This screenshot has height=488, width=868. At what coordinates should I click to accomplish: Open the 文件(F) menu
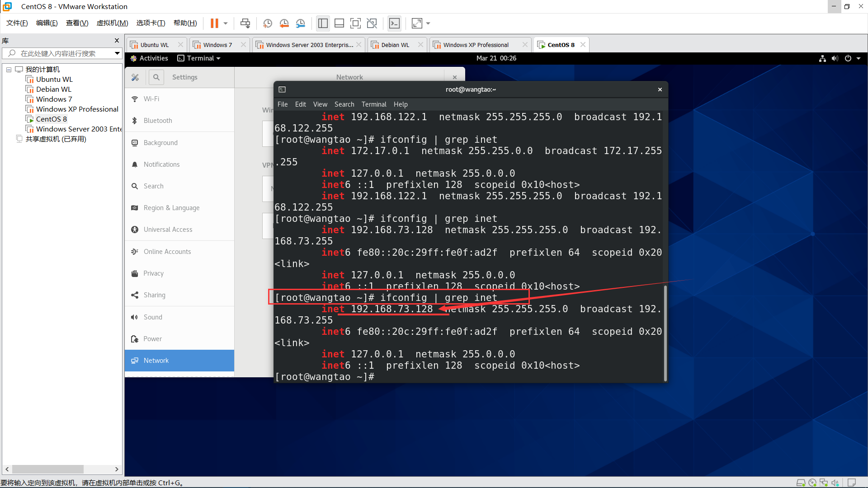(x=17, y=23)
